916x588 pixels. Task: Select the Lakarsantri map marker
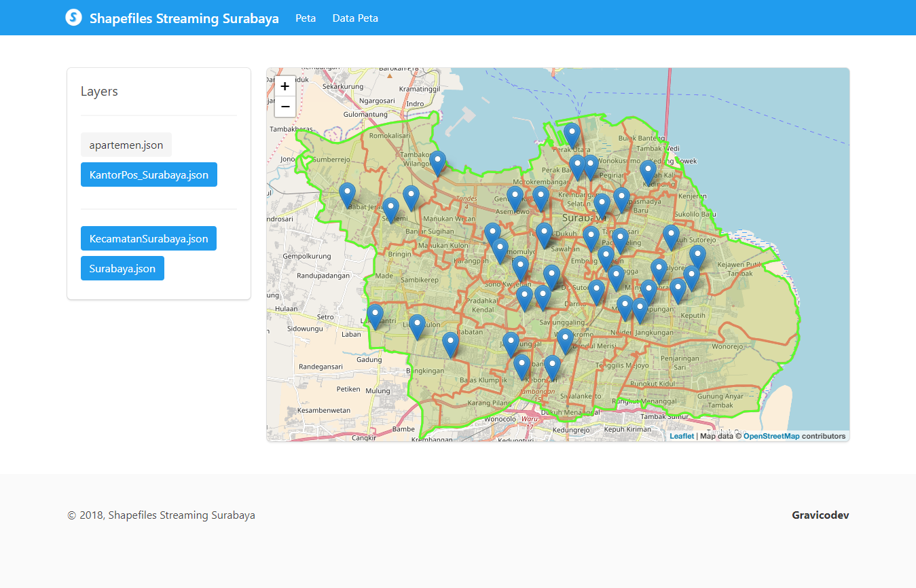(375, 317)
